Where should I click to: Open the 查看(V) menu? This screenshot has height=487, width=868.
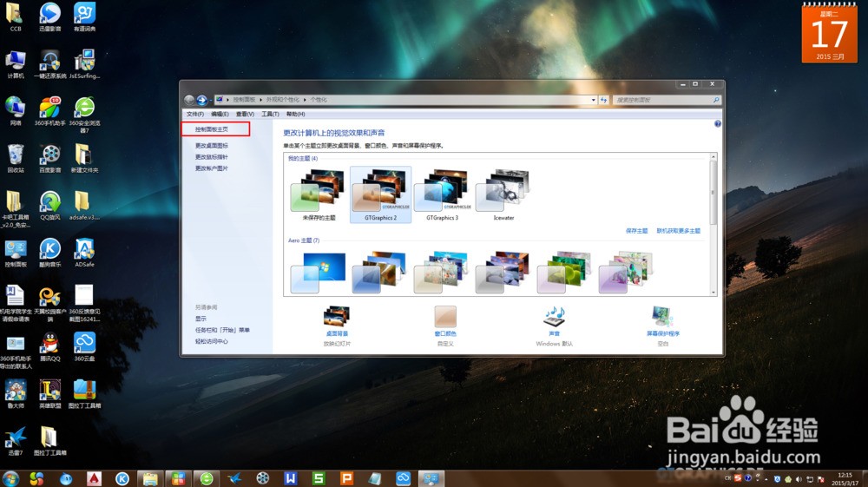click(245, 114)
